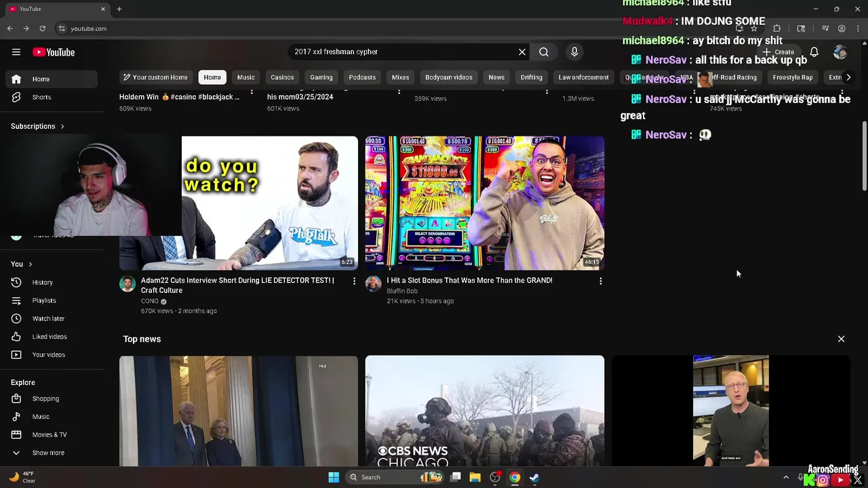Click the taskbar Search box
The width and height of the screenshot is (868, 488).
[393, 477]
